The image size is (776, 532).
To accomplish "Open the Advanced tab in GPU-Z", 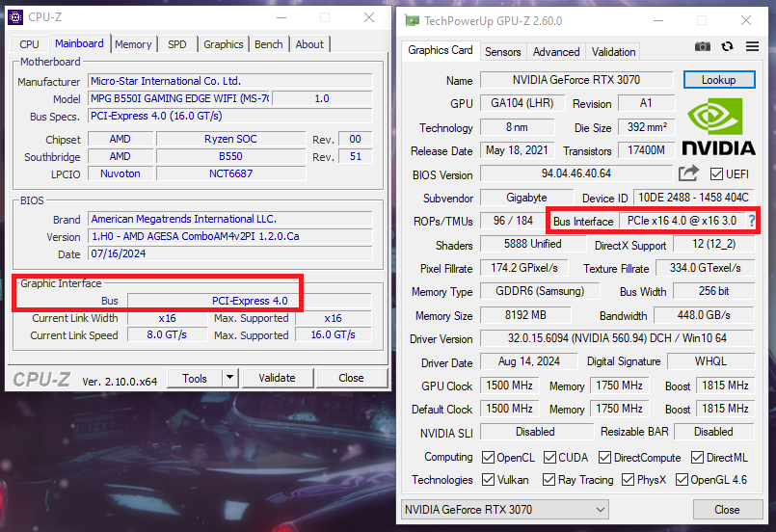I will (x=556, y=52).
